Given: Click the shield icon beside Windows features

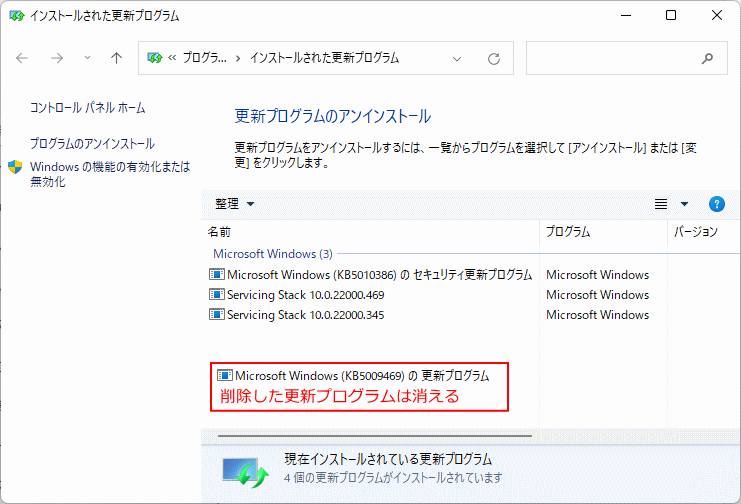Looking at the screenshot, I should (x=15, y=167).
